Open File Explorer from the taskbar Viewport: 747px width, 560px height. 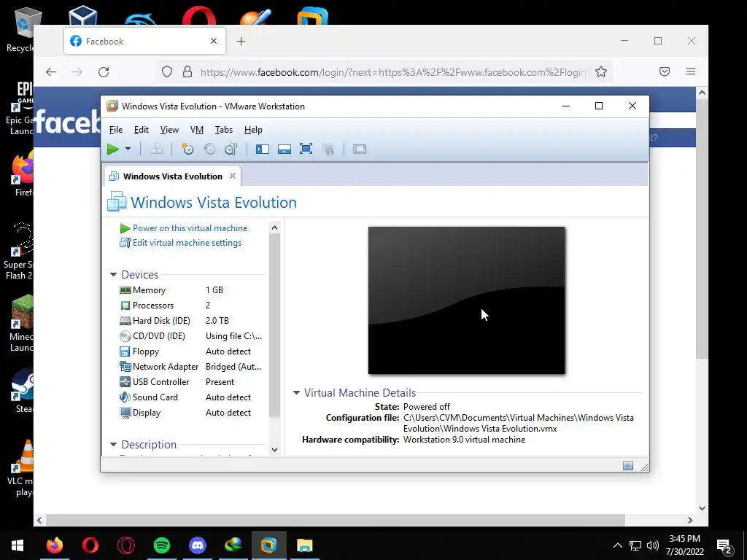(x=305, y=545)
